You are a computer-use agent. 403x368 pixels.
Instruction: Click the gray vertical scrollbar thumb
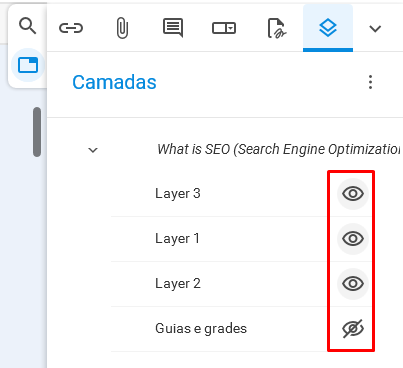37,132
